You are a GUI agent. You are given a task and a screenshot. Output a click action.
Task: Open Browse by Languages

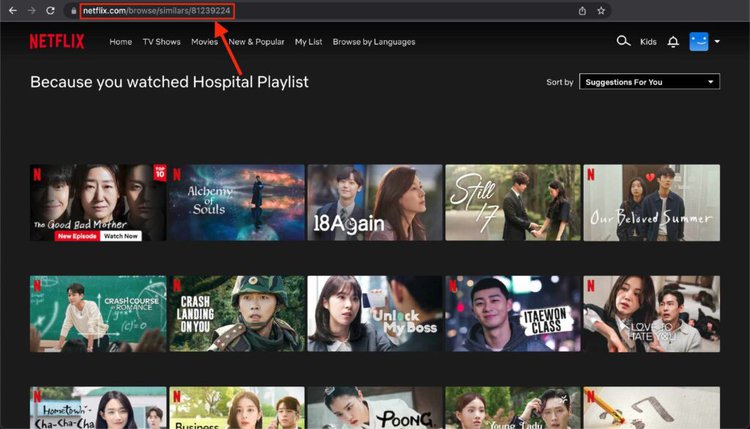[374, 42]
